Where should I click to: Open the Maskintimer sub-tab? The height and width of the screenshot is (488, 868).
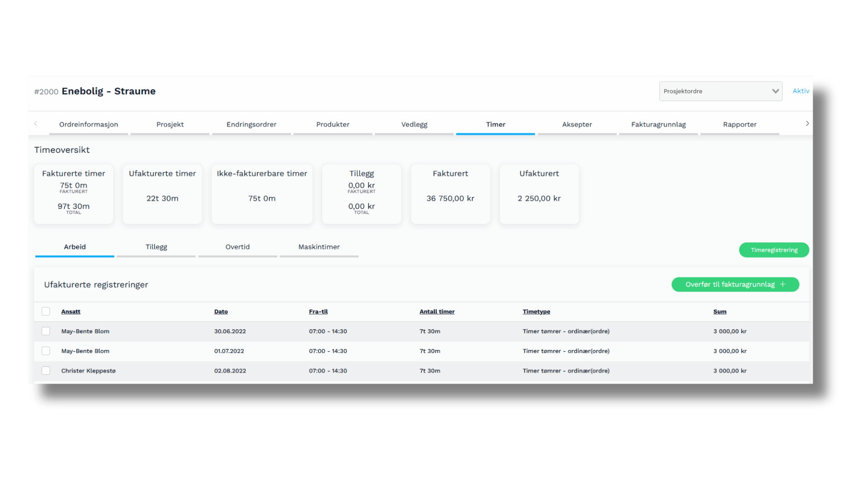pyautogui.click(x=319, y=247)
